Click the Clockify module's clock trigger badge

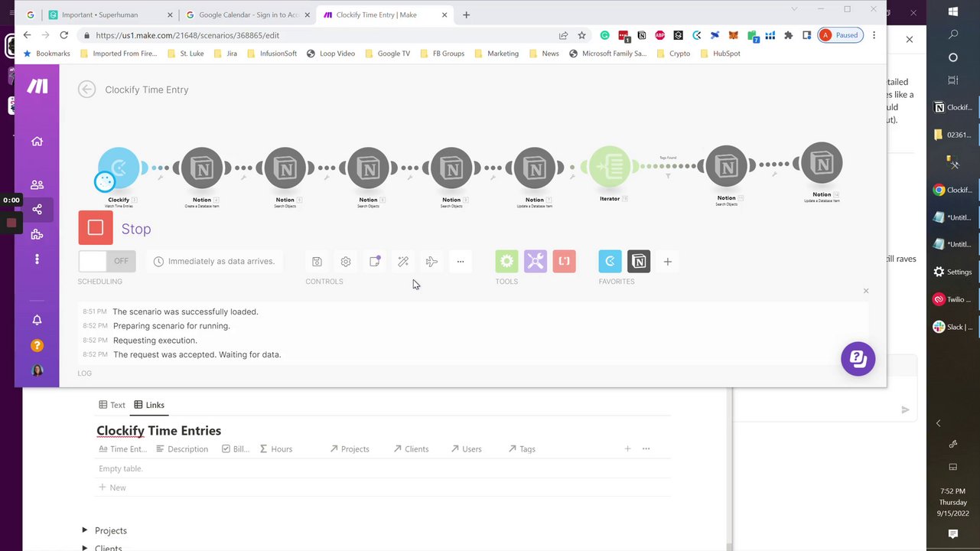pyautogui.click(x=105, y=181)
